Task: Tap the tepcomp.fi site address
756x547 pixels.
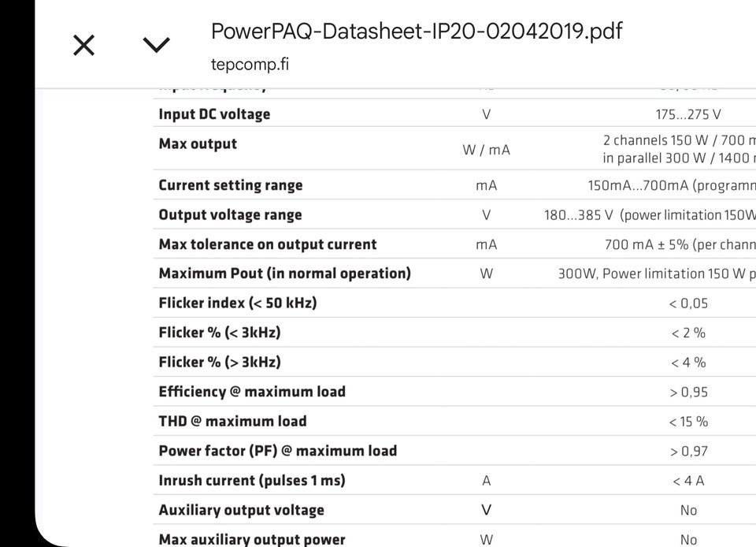Action: [250, 64]
